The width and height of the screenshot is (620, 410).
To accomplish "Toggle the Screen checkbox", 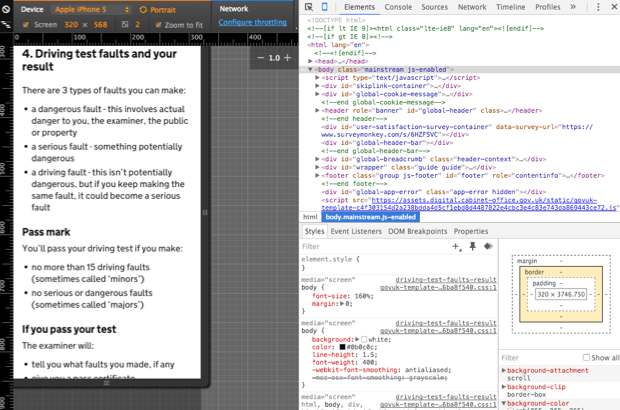I will pyautogui.click(x=26, y=25).
